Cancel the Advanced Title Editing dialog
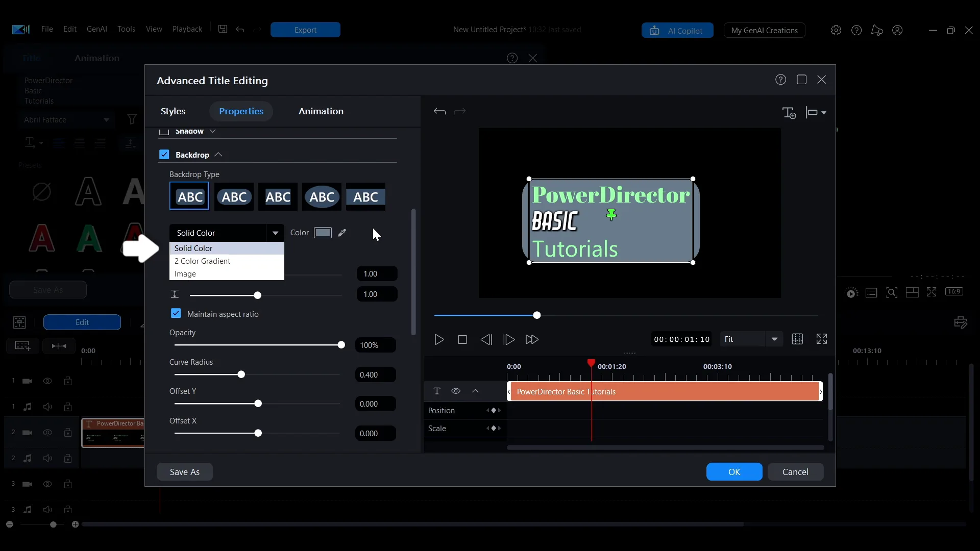 tap(795, 472)
